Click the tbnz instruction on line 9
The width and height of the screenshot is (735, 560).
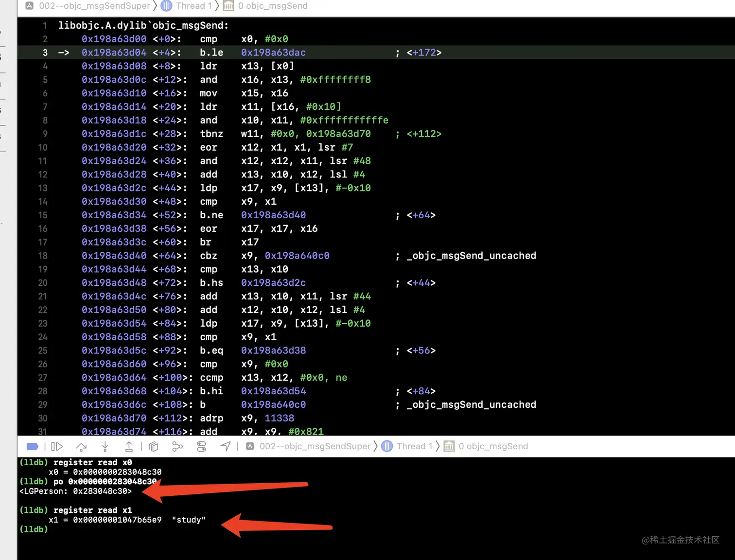coord(211,134)
